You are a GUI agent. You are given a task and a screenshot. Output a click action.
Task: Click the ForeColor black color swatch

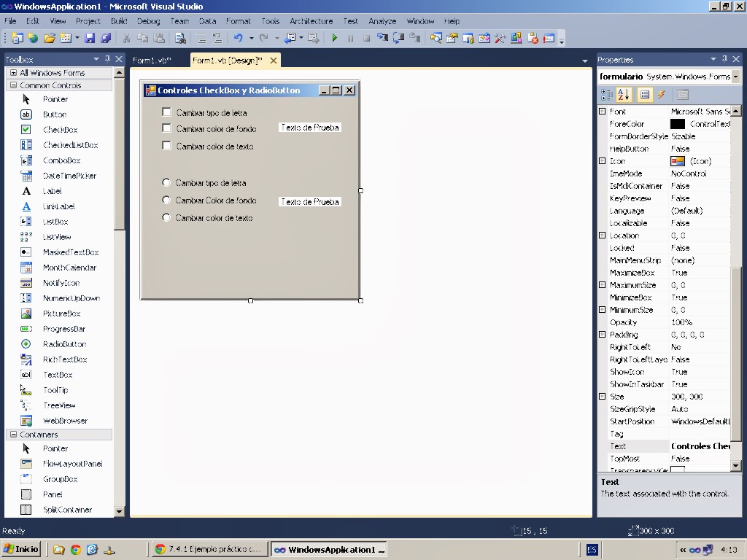(x=678, y=124)
